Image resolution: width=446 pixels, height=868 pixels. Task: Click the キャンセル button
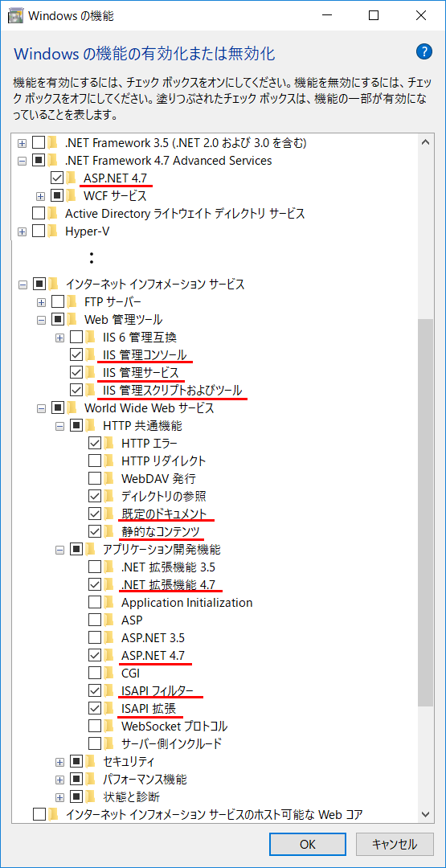[x=394, y=844]
